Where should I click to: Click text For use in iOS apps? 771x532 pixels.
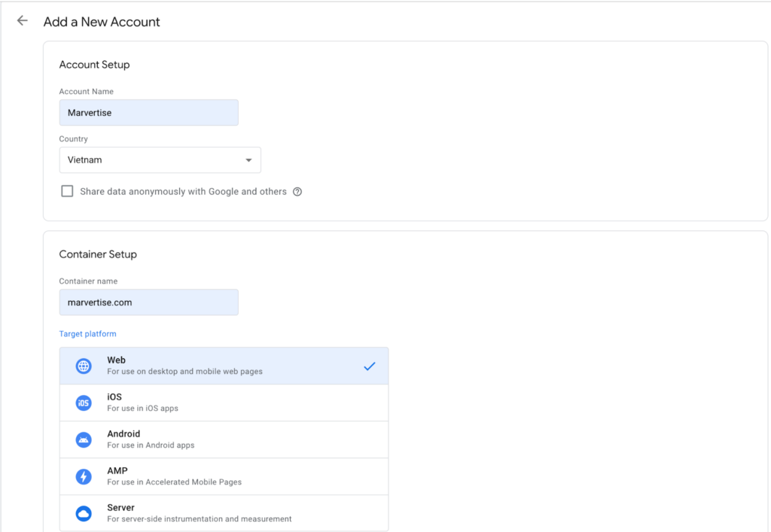pos(142,408)
